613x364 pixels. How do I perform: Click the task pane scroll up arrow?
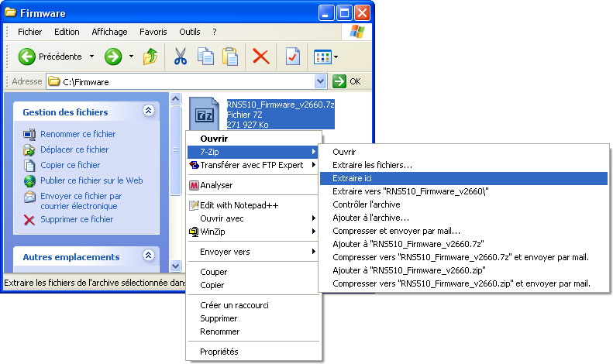[x=176, y=99]
